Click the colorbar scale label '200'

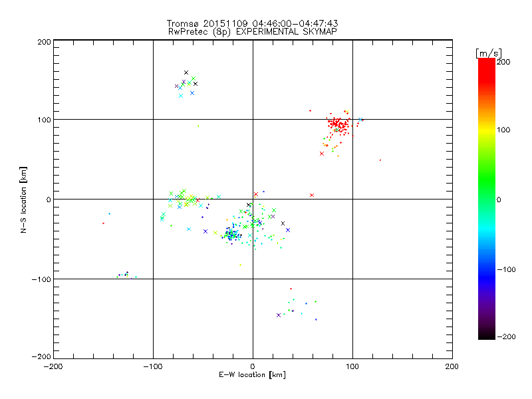coord(503,62)
